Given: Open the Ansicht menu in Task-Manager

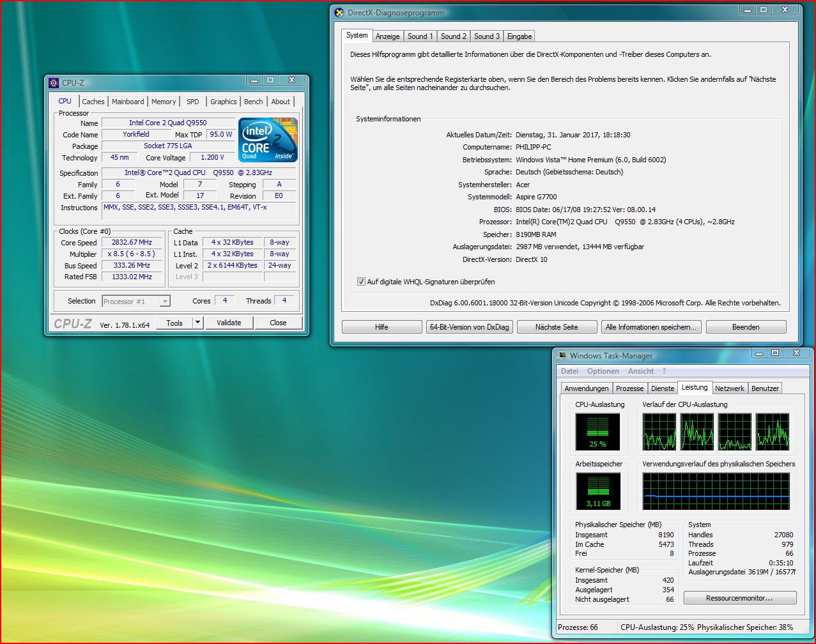Looking at the screenshot, I should tap(641, 371).
